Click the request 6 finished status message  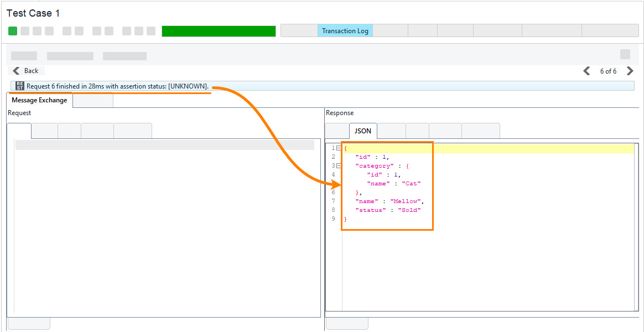pyautogui.click(x=117, y=86)
